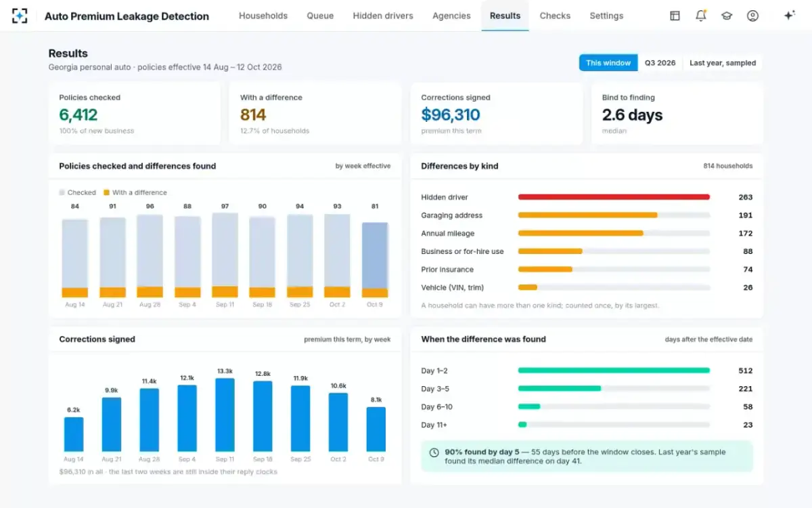Launch the sparkle assistant icon
Viewport: 812px width, 508px height.
pyautogui.click(x=789, y=16)
